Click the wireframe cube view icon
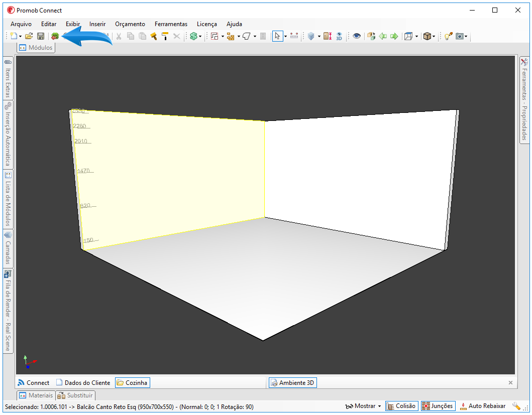Viewport: 532px width, 415px height. coord(408,36)
